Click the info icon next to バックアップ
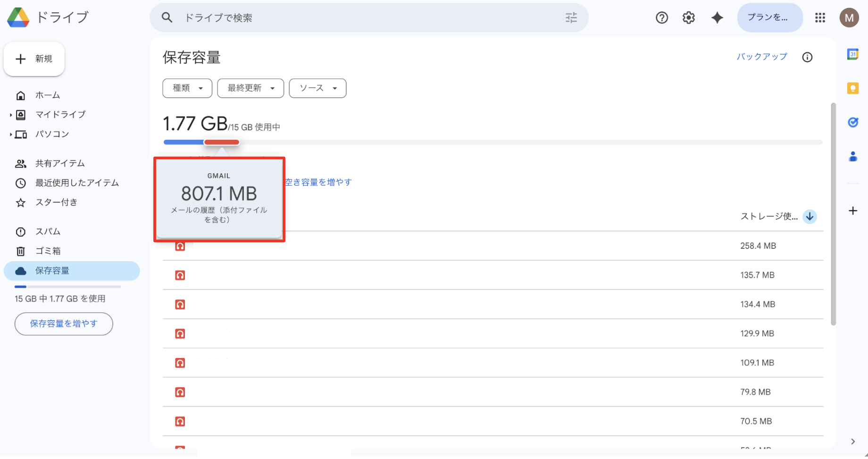This screenshot has width=868, height=459. tap(807, 57)
